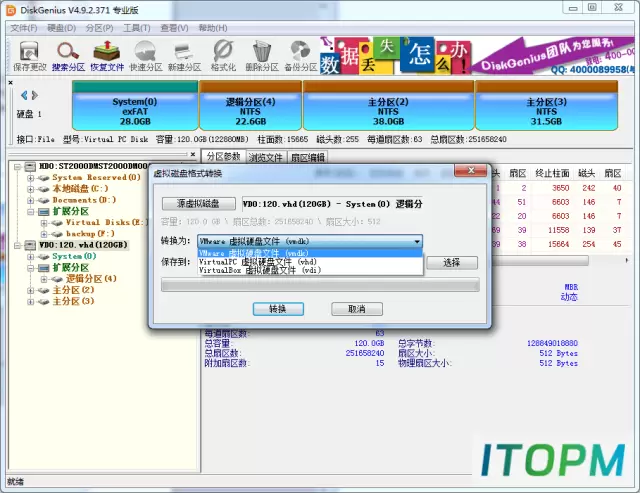This screenshot has width=640, height=493.
Task: Click the total bytes value 128849018880
Action: click(552, 343)
